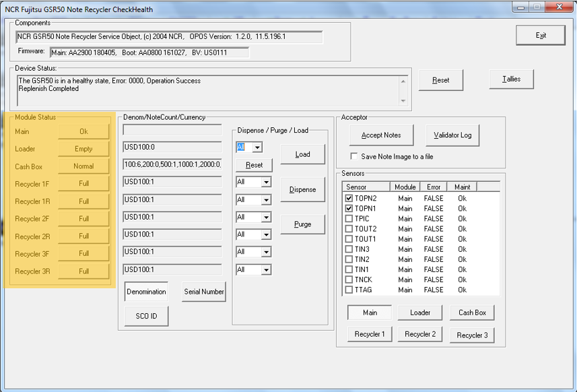The image size is (577, 392).
Task: Click the 100:6,200:0,500:1 note count field
Action: pos(172,164)
